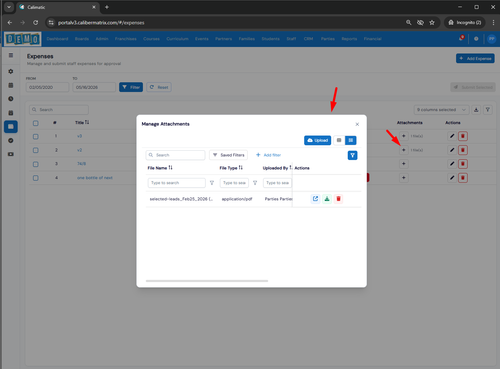This screenshot has height=369, width=500.
Task: Open a new browser tab
Action: [x=107, y=7]
